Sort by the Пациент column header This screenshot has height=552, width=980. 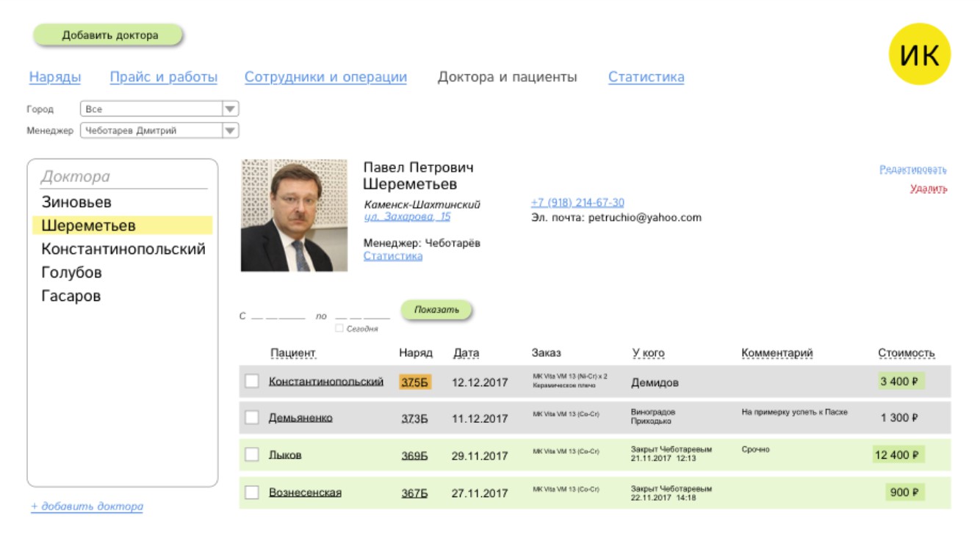292,353
